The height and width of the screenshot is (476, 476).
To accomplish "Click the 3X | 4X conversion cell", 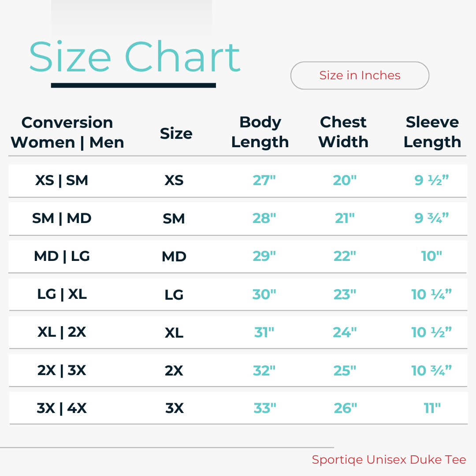I will pos(62,409).
